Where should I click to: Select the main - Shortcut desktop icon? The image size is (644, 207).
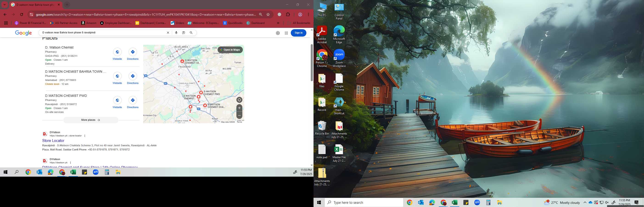point(339,106)
